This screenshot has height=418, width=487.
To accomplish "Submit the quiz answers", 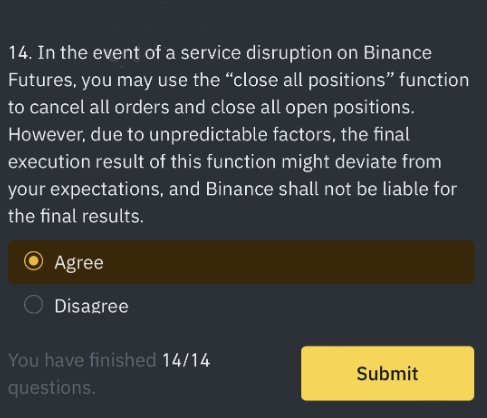I will pyautogui.click(x=387, y=373).
